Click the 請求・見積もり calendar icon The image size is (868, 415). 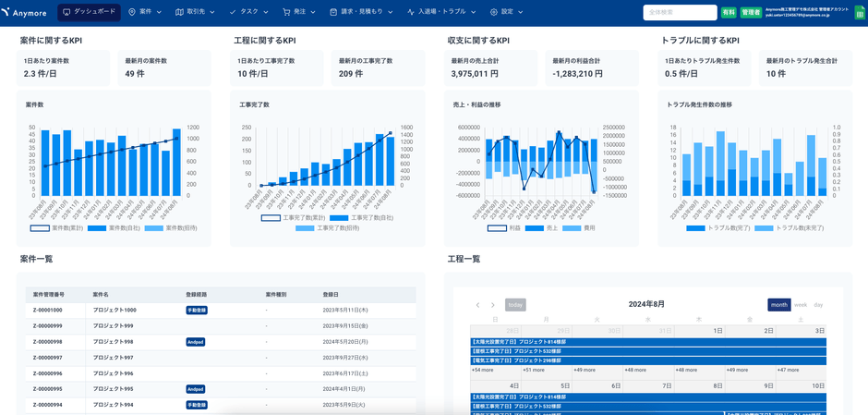[x=333, y=12]
